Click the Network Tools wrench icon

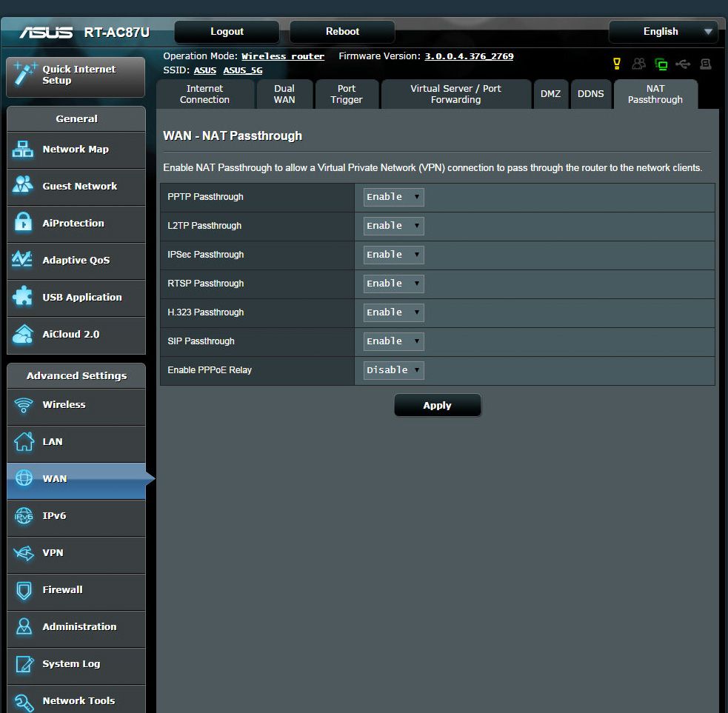[x=24, y=702]
